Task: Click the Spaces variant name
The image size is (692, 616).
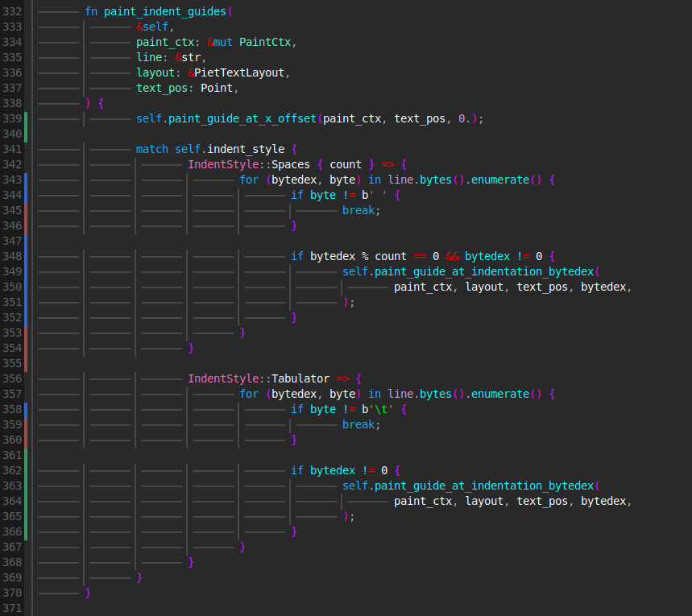Action: pyautogui.click(x=291, y=164)
